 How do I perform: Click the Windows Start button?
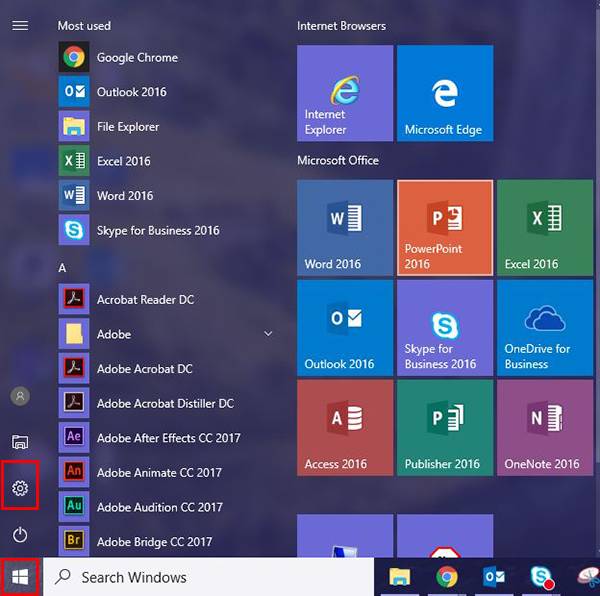pos(20,577)
